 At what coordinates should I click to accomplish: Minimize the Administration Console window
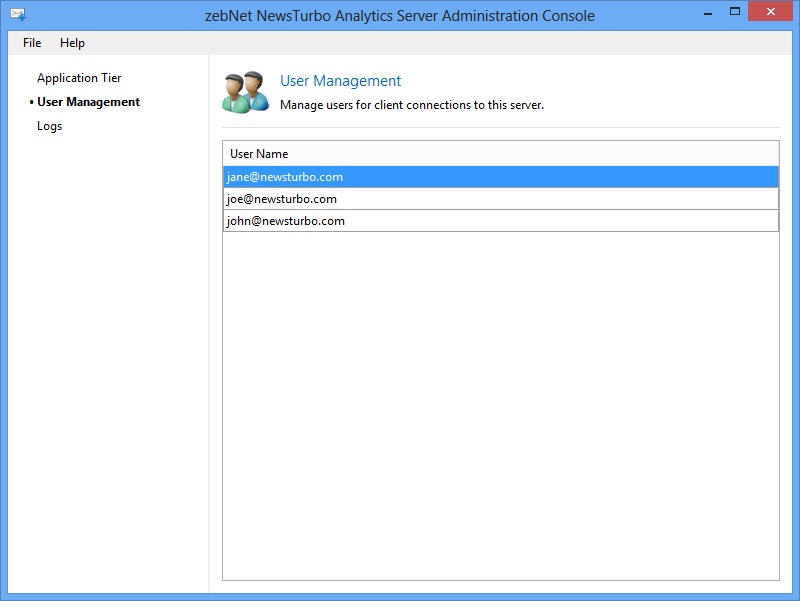coord(708,12)
